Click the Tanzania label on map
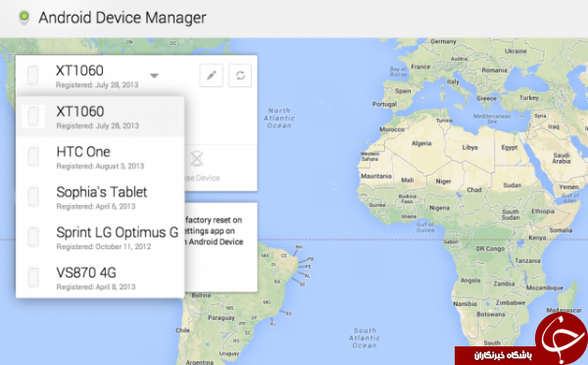This screenshot has height=365, width=588. 527,260
